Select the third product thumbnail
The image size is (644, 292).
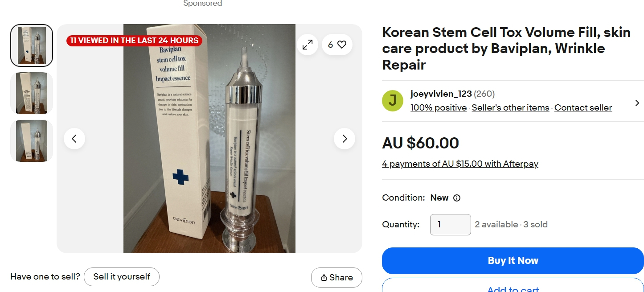[32, 141]
